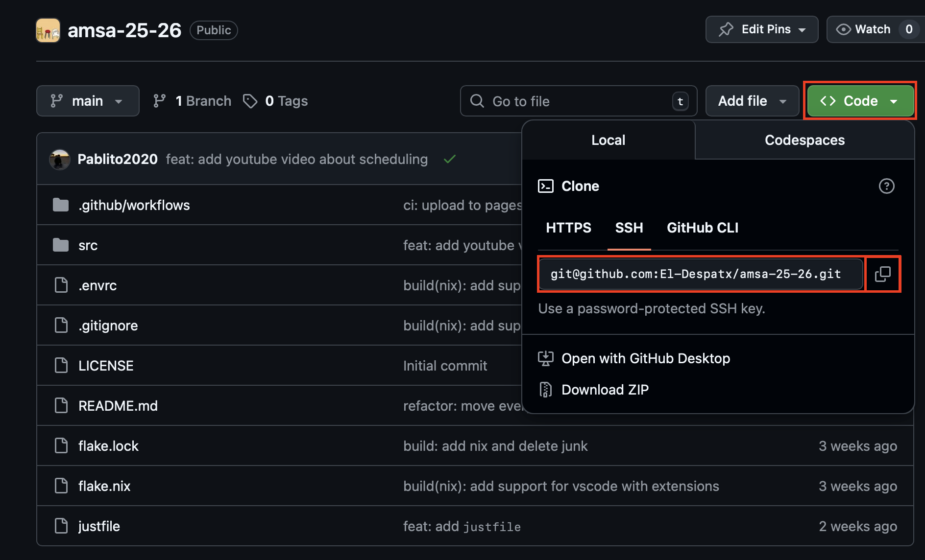Viewport: 925px width, 560px height.
Task: Click the green commit status checkmark
Action: point(449,159)
